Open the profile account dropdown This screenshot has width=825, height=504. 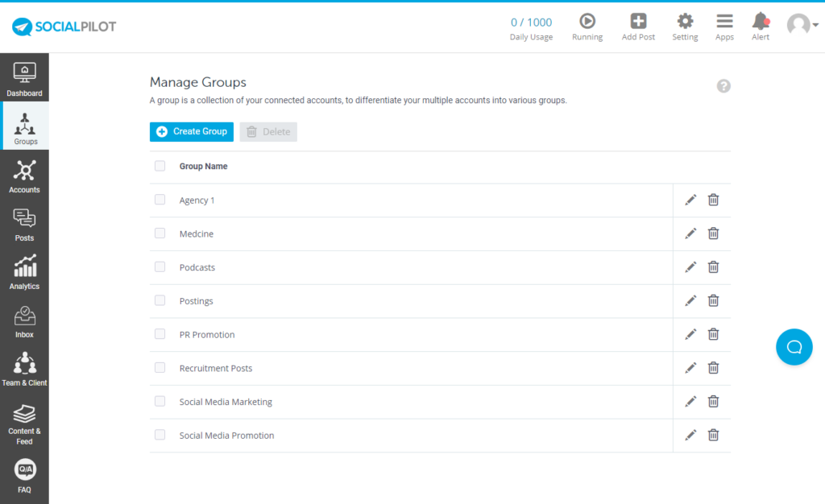point(802,25)
